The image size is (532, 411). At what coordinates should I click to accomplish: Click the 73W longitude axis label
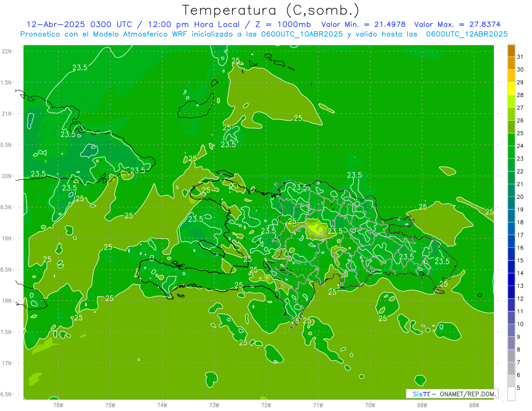pos(214,405)
